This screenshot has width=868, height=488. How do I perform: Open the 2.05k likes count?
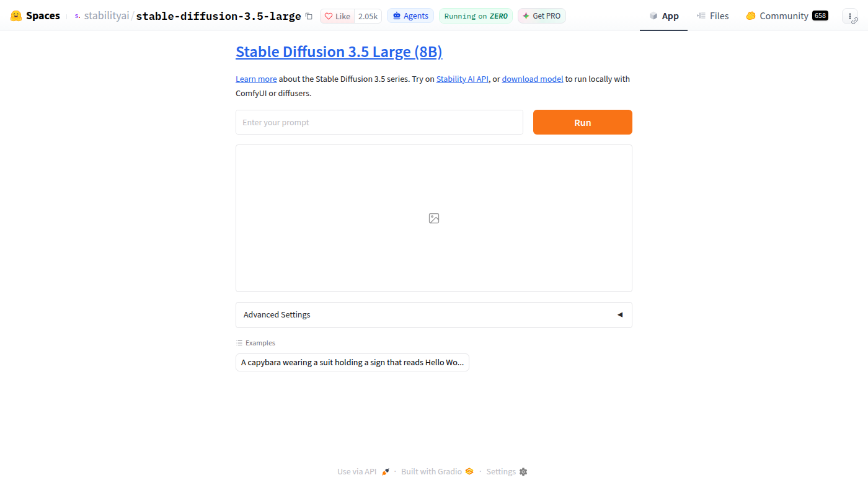368,16
